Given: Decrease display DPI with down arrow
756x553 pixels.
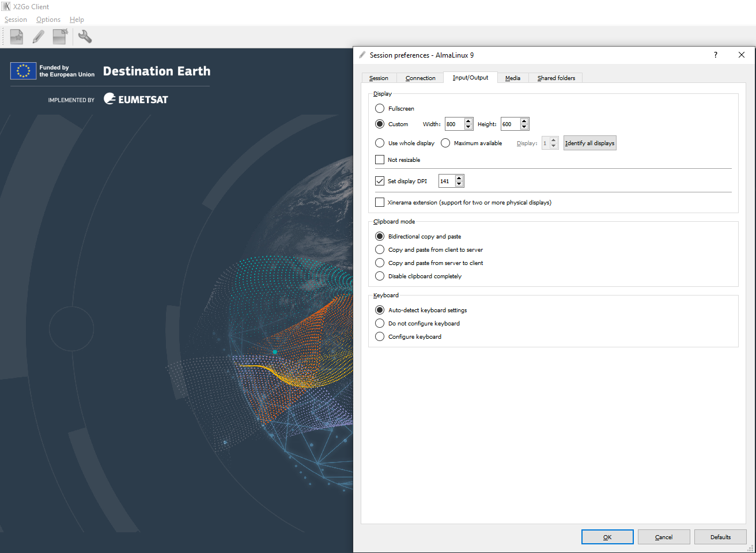Looking at the screenshot, I should [459, 184].
